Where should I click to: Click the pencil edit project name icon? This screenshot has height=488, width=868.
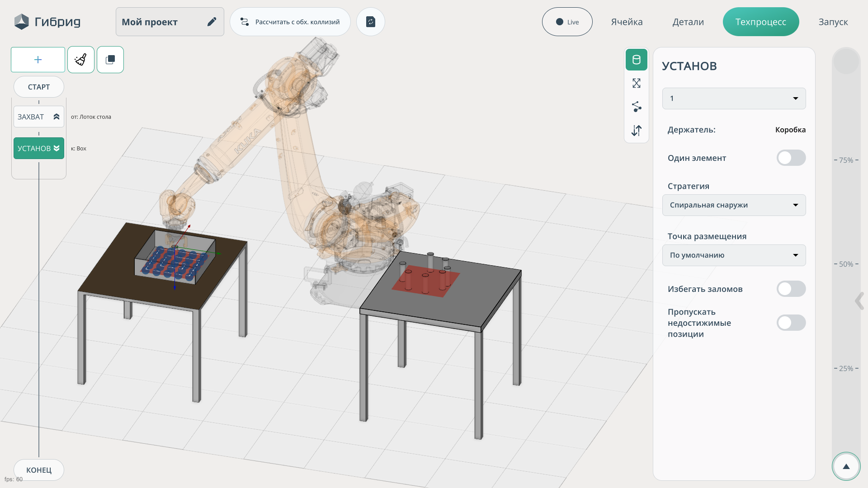212,22
